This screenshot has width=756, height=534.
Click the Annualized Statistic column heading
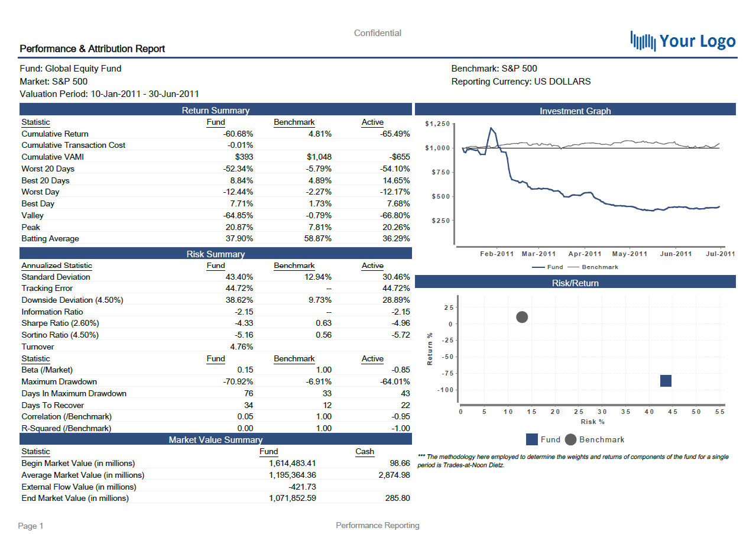(x=57, y=266)
